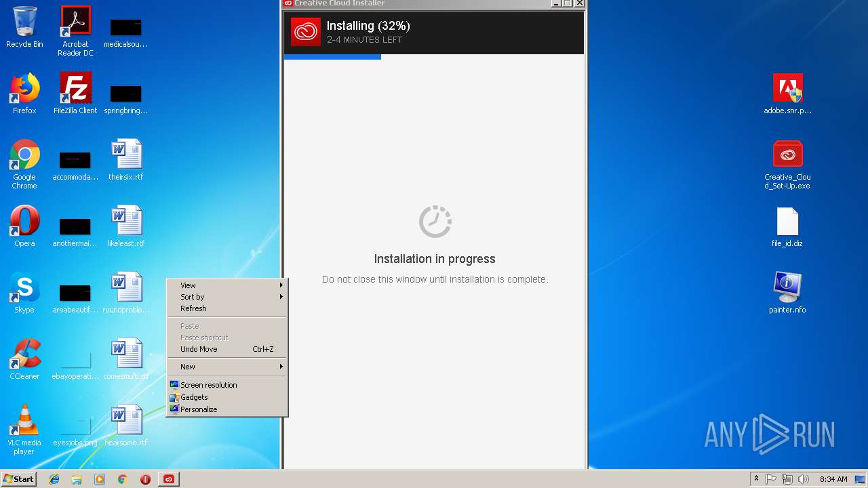Select the roundproble... document icon

(125, 293)
